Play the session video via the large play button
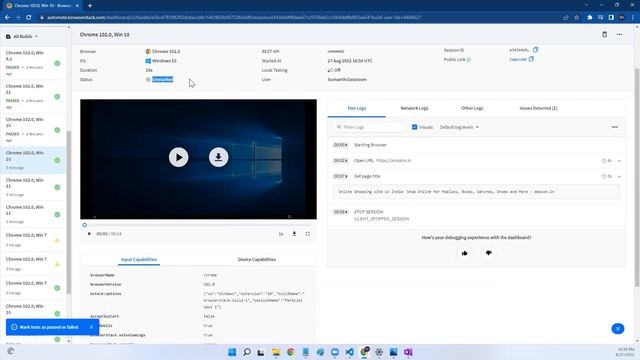 click(x=178, y=157)
